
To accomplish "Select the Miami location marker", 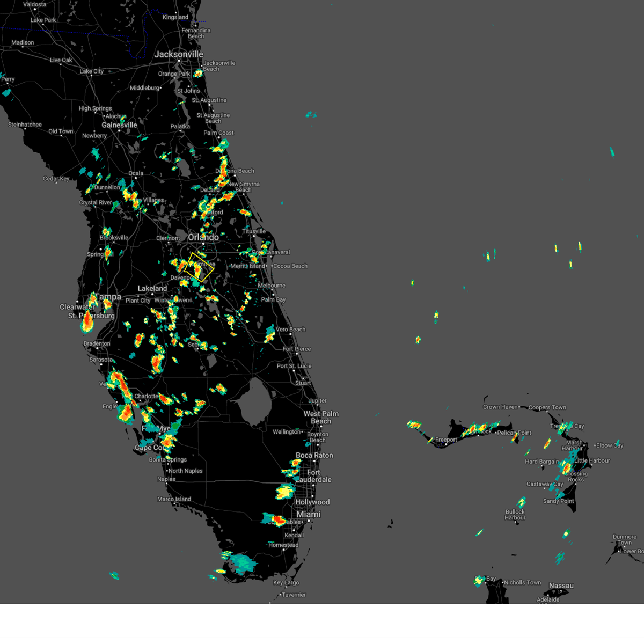I will point(309,521).
